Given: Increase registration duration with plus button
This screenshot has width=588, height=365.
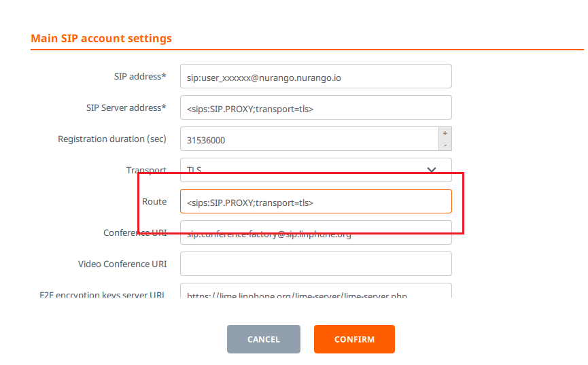Looking at the screenshot, I should (445, 133).
